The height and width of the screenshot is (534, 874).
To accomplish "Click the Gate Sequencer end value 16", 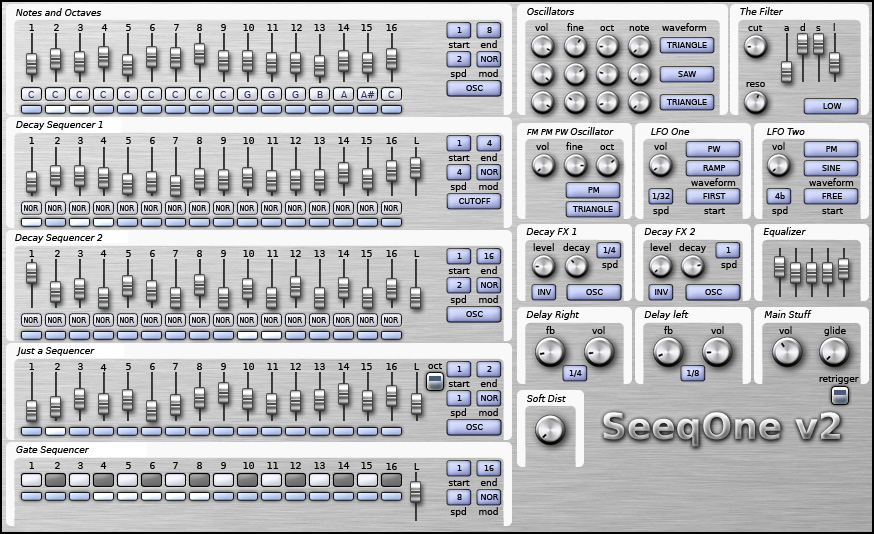I will pyautogui.click(x=489, y=468).
